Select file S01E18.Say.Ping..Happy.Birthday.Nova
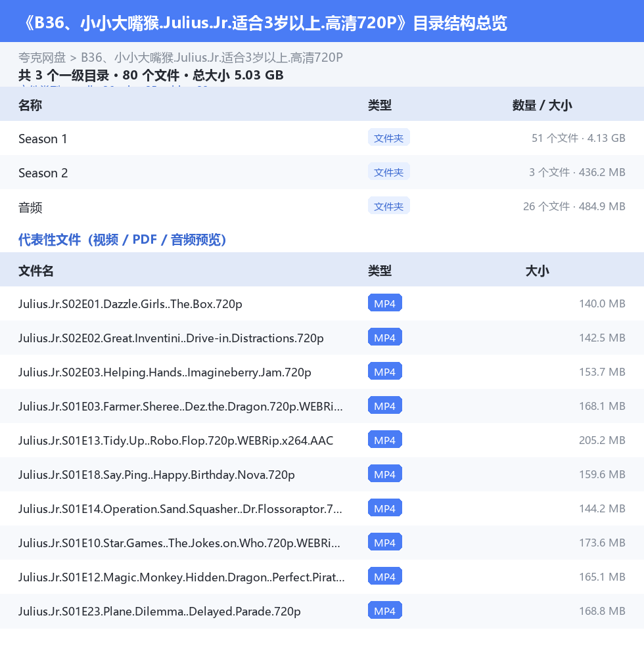This screenshot has width=644, height=649. tap(156, 475)
